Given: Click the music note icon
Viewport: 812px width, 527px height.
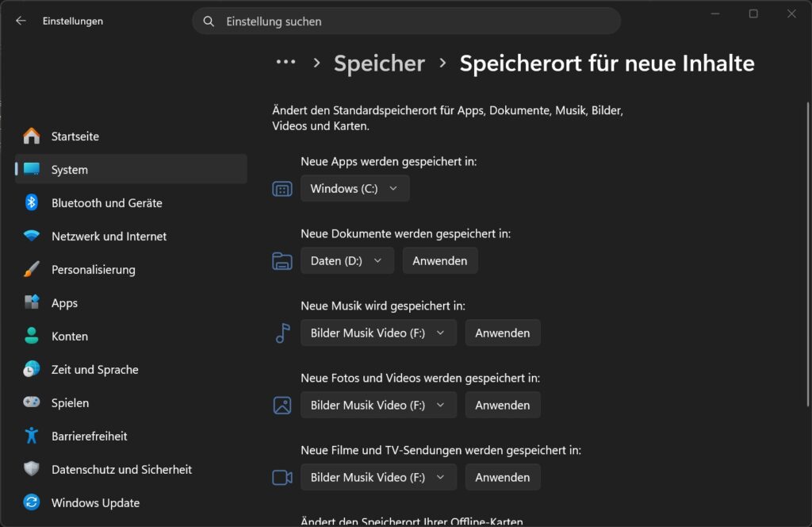Looking at the screenshot, I should pyautogui.click(x=283, y=333).
